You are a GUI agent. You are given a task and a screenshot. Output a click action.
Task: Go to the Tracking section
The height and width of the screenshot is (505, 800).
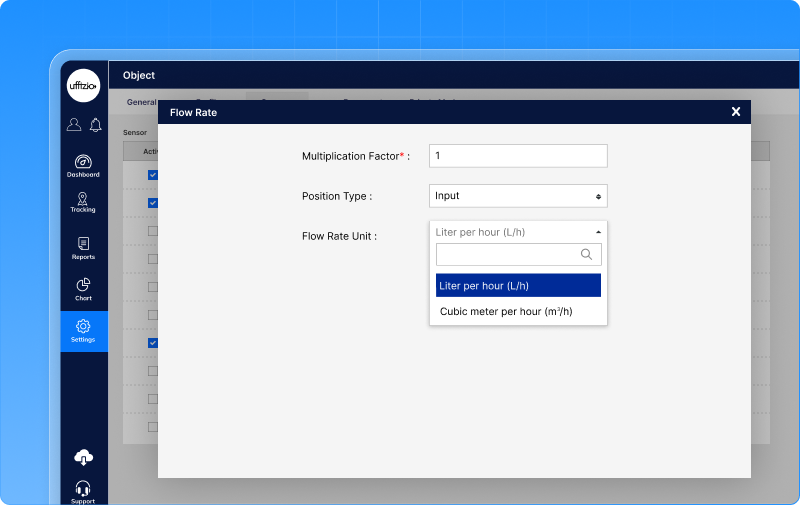[83, 202]
